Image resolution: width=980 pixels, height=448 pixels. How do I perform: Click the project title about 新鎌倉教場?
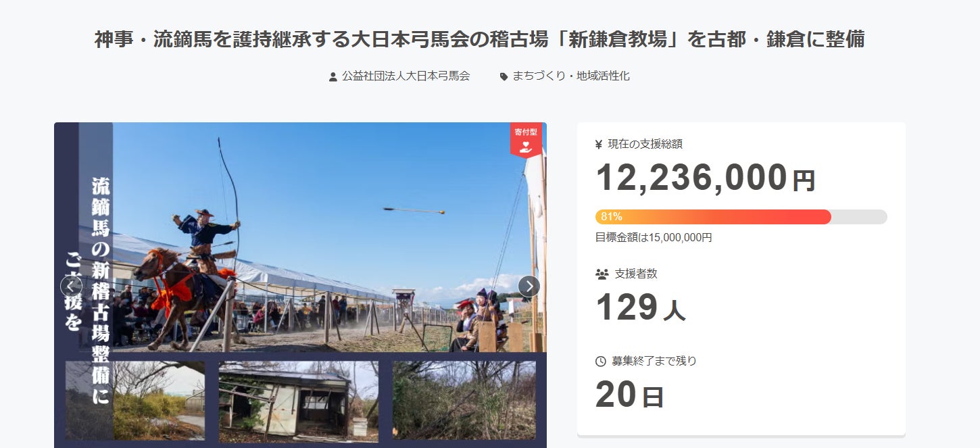point(480,39)
